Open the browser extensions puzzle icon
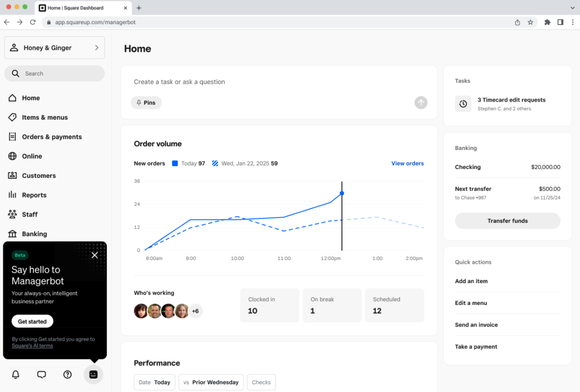 click(x=548, y=22)
